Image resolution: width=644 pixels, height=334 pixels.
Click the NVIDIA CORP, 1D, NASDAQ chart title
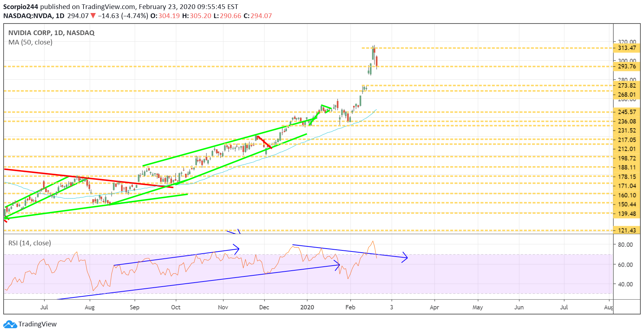[51, 33]
